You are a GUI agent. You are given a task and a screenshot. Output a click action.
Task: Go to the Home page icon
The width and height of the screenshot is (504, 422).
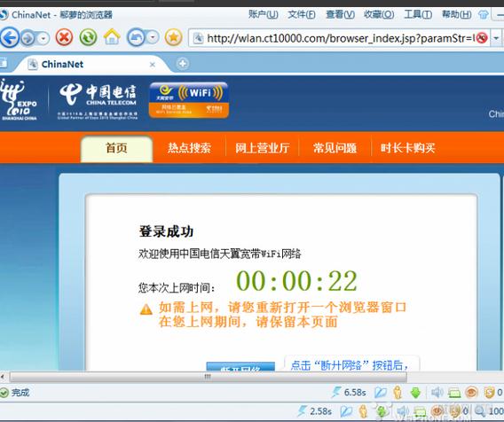coord(112,37)
